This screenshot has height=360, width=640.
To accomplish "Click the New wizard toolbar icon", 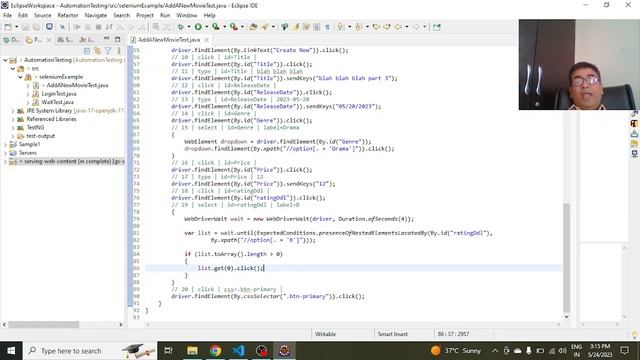I will click(x=8, y=27).
